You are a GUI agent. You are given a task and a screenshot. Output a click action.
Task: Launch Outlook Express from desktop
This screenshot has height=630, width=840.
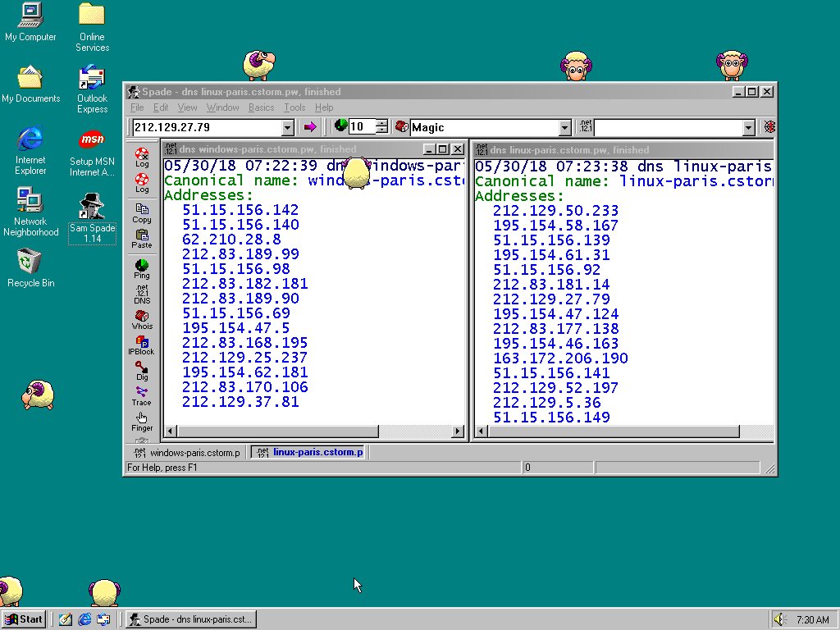[92, 89]
